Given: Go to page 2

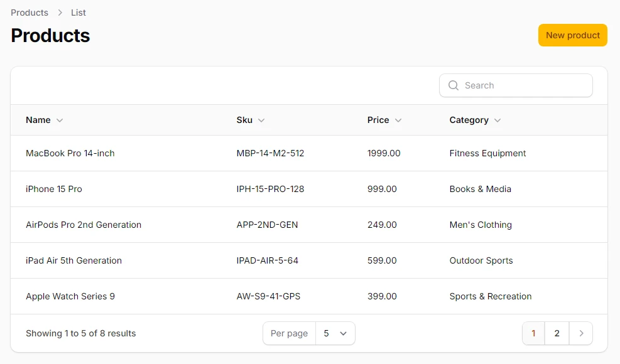Looking at the screenshot, I should point(557,334).
